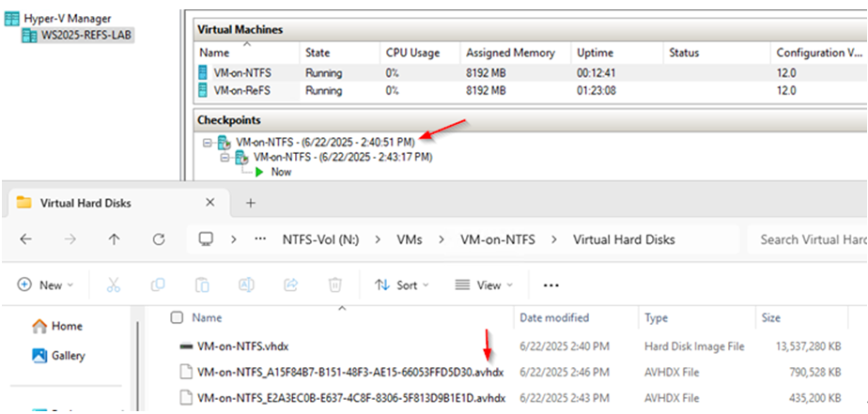Open the Sort options dropdown
The width and height of the screenshot is (868, 414).
pyautogui.click(x=401, y=285)
